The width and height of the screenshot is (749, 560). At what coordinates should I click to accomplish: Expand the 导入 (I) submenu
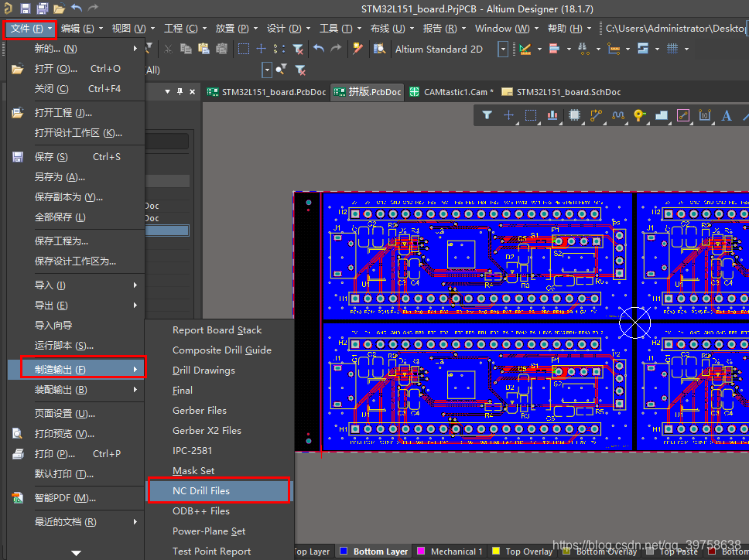(135, 285)
